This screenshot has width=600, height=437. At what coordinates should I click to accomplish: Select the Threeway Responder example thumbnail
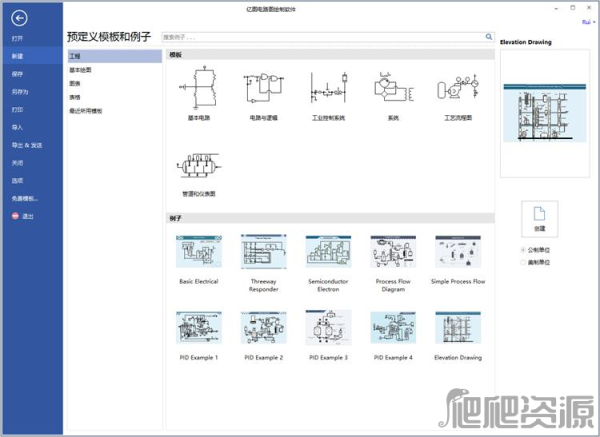click(263, 251)
